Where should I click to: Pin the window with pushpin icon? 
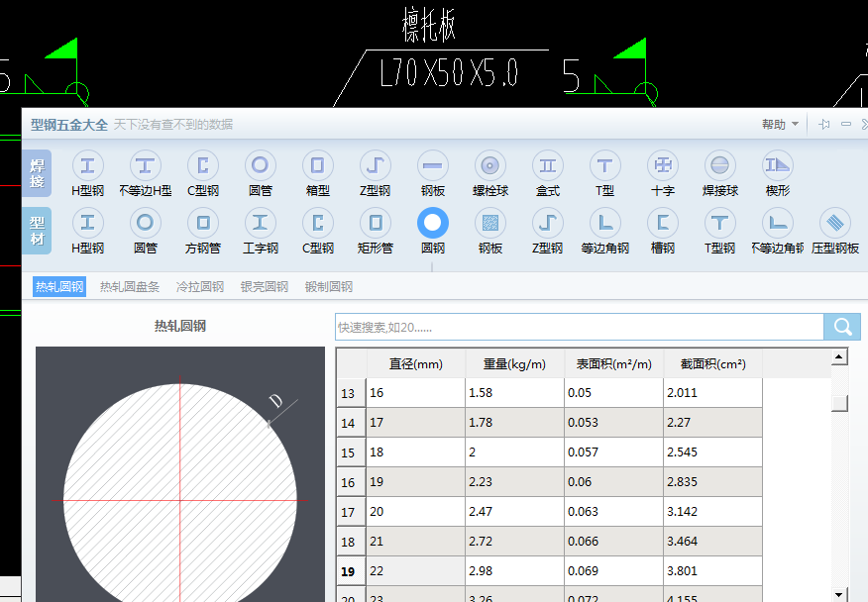pyautogui.click(x=824, y=125)
